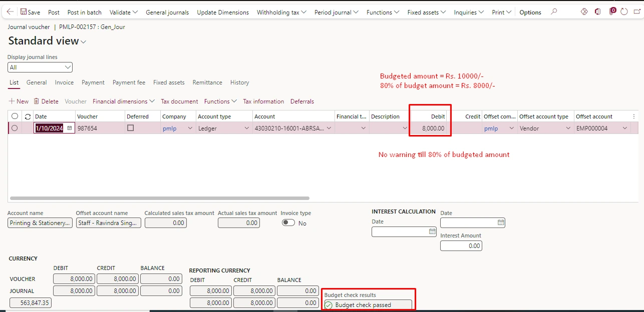Open Offset account type Vendor dropdown
This screenshot has height=312, width=644.
(x=568, y=128)
